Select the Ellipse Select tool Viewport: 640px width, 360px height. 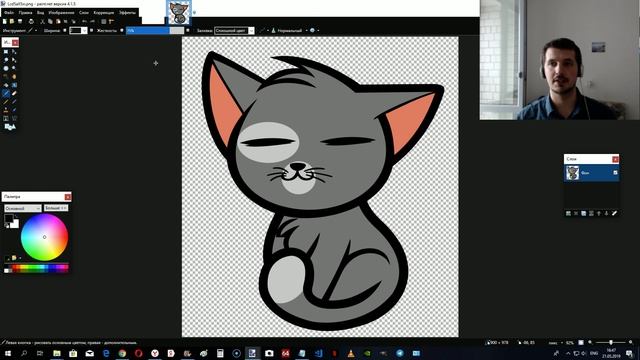coord(6,68)
